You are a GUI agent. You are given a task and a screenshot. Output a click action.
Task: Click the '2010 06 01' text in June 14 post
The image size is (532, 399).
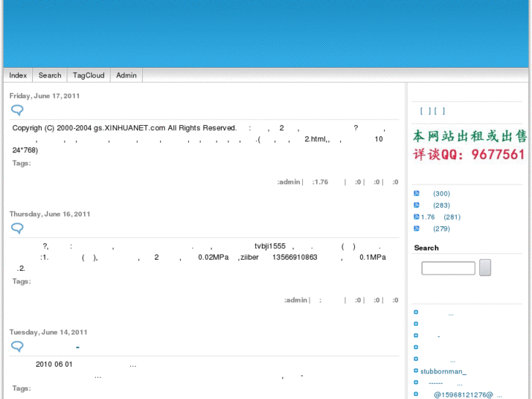(54, 365)
